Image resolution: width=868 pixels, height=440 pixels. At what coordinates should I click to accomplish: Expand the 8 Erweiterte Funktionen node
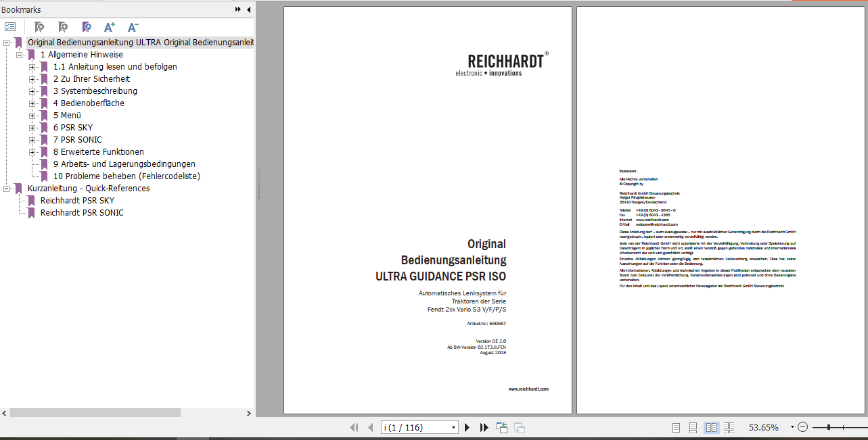[32, 152]
